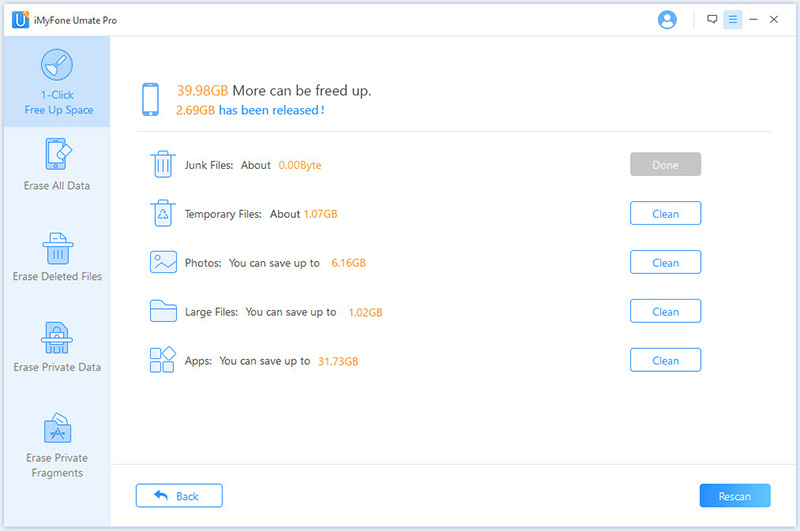Screen dimensions: 800x531
Task: Clean the Large Files category
Action: (x=665, y=312)
